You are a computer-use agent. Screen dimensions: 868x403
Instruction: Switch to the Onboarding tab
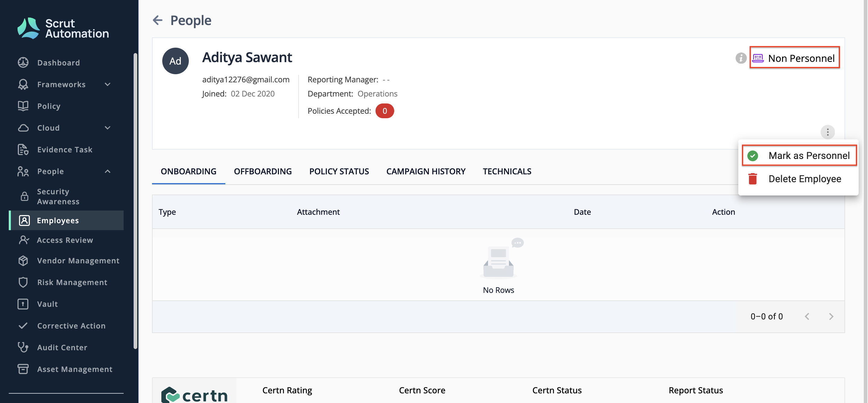[188, 171]
